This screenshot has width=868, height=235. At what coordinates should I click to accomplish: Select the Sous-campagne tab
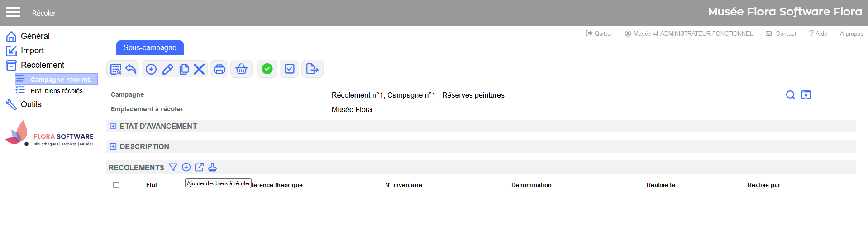(x=150, y=47)
